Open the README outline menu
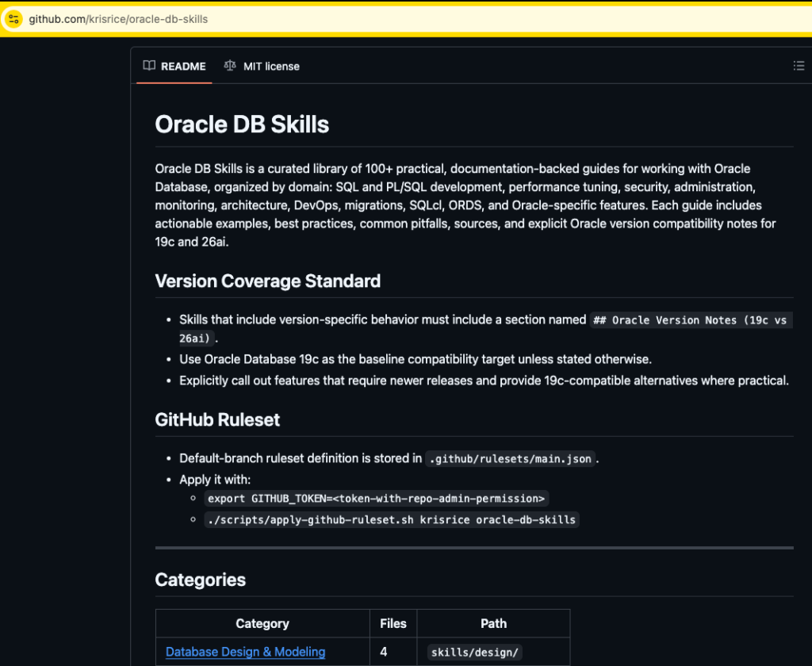 [x=799, y=66]
